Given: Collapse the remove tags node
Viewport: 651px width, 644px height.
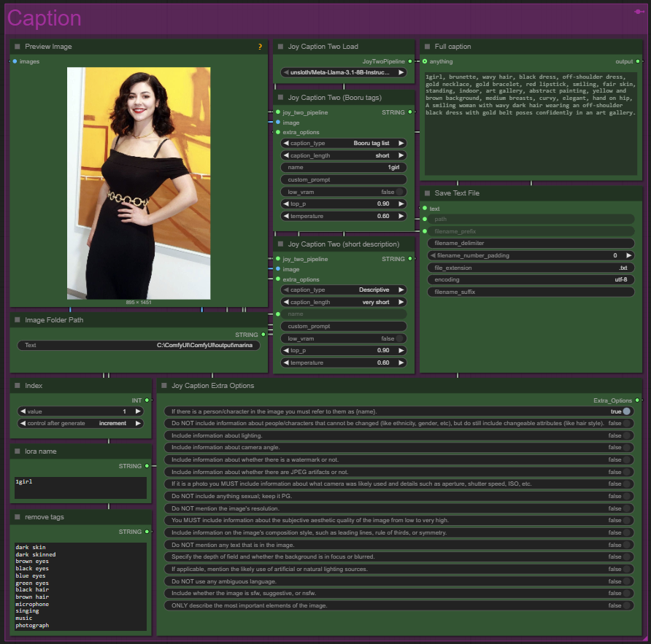Looking at the screenshot, I should (18, 517).
